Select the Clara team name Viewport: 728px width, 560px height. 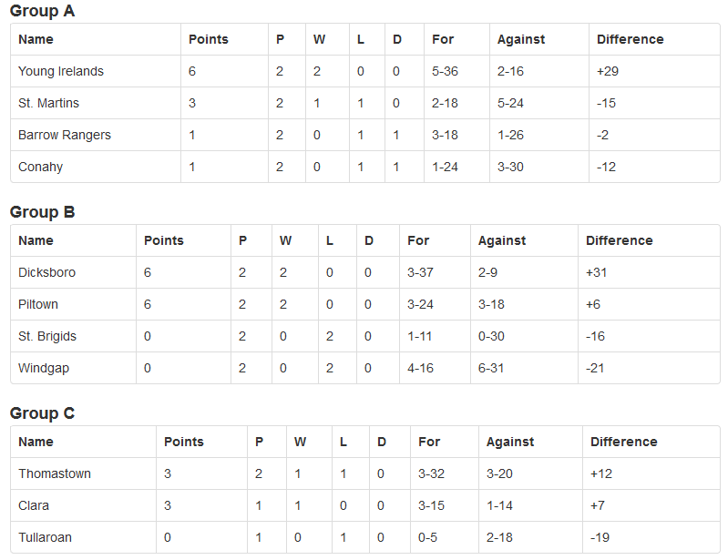(34, 505)
